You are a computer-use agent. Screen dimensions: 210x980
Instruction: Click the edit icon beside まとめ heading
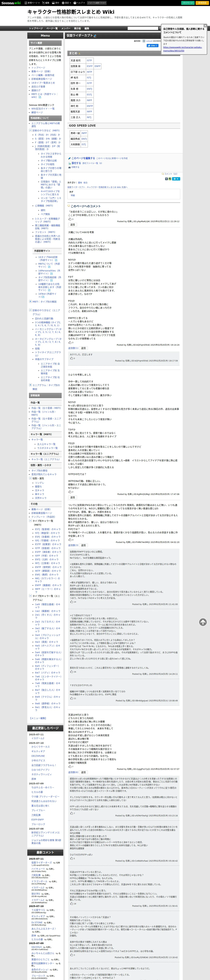(79, 53)
